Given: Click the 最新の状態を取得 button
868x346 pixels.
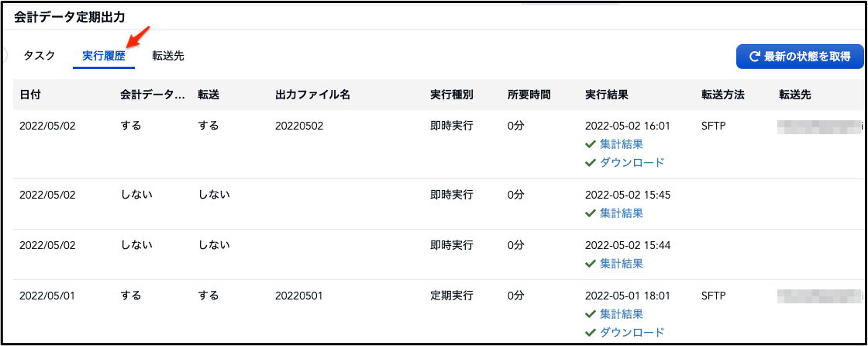Looking at the screenshot, I should pos(799,57).
